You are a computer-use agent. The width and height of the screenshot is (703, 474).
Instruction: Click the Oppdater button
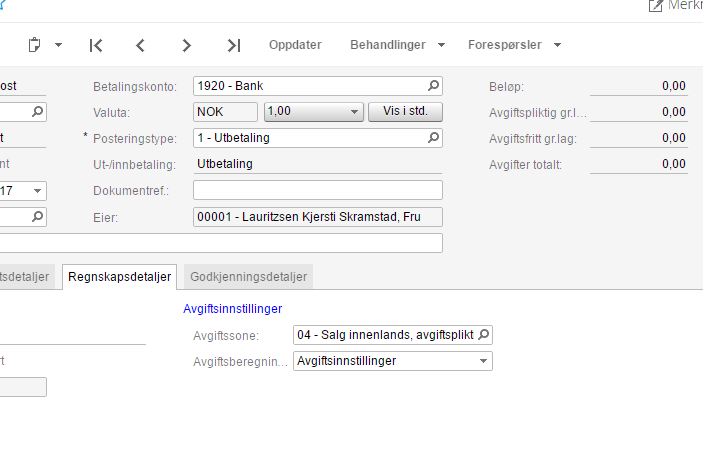pyautogui.click(x=296, y=45)
